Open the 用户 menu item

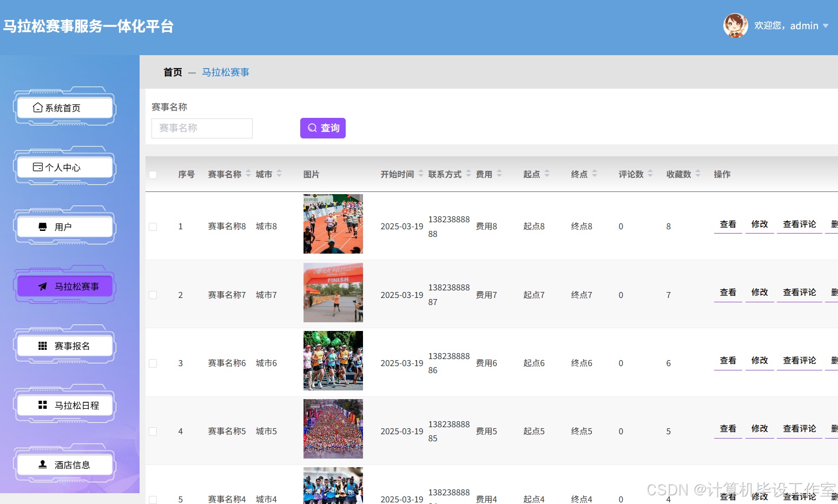click(65, 227)
